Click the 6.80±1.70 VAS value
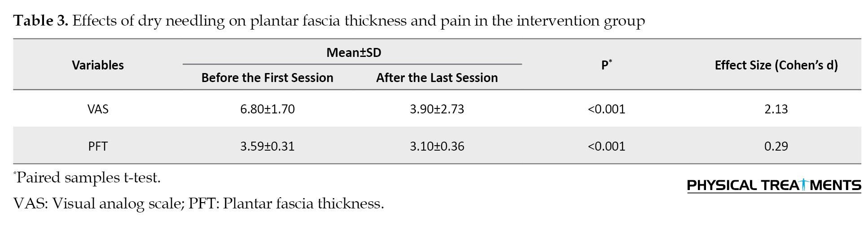Image resolution: width=868 pixels, height=225 pixels. click(267, 109)
